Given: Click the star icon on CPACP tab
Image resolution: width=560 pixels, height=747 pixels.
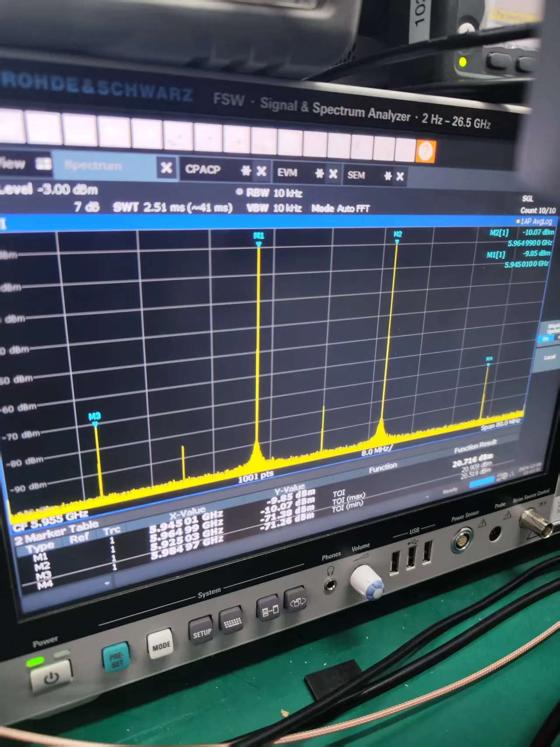Looking at the screenshot, I should [246, 171].
